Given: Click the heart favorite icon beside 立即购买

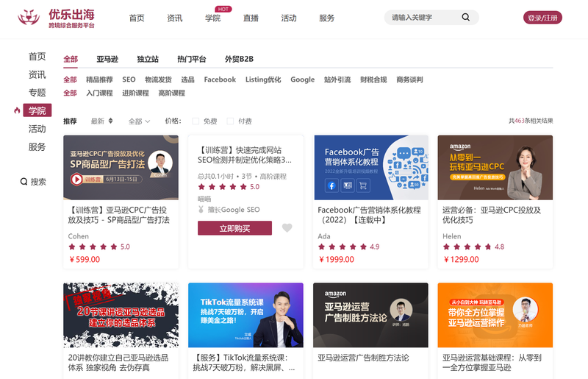Looking at the screenshot, I should click(287, 227).
